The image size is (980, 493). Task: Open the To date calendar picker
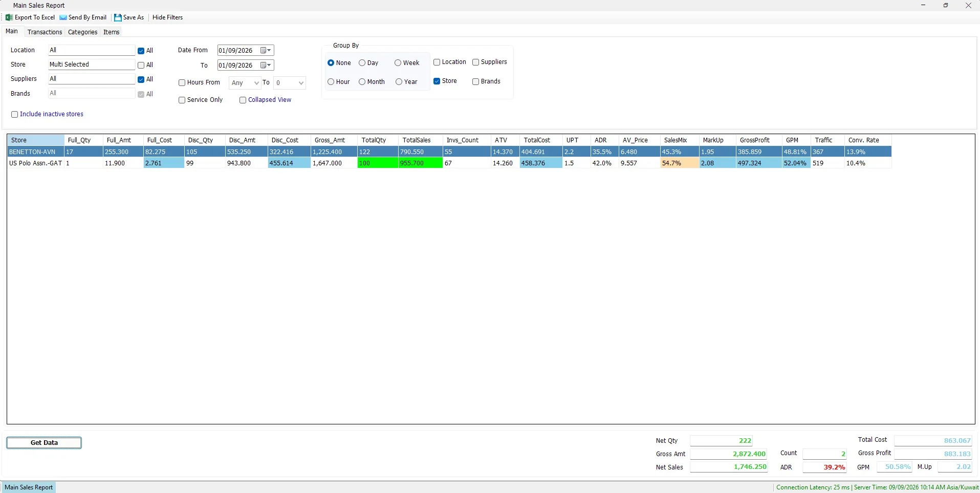[x=266, y=65]
